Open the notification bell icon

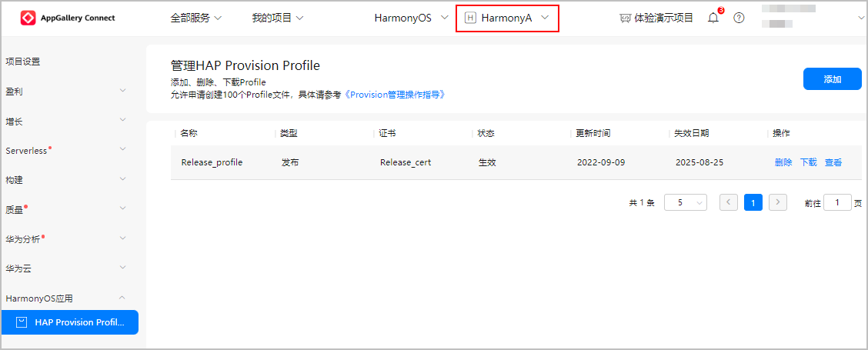tap(713, 18)
